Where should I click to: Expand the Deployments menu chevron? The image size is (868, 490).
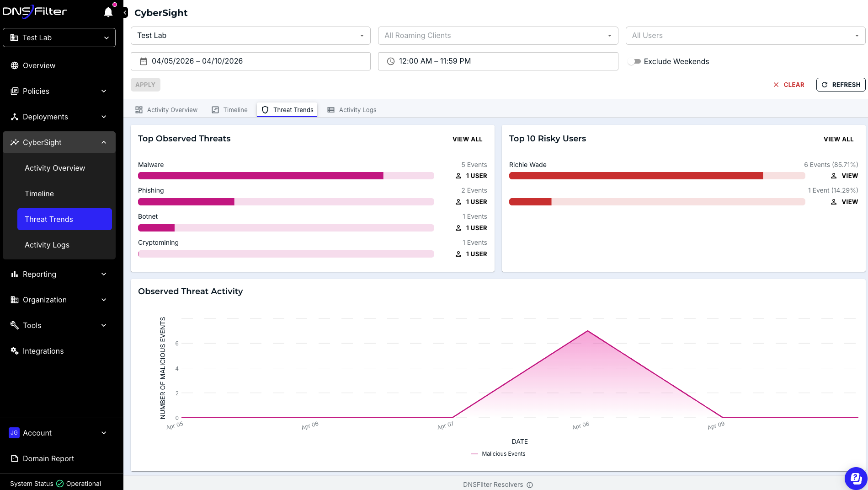tap(104, 117)
